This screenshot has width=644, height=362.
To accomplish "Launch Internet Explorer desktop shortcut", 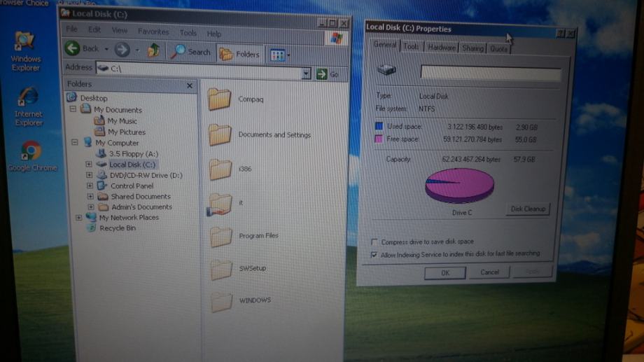I will 29,97.
